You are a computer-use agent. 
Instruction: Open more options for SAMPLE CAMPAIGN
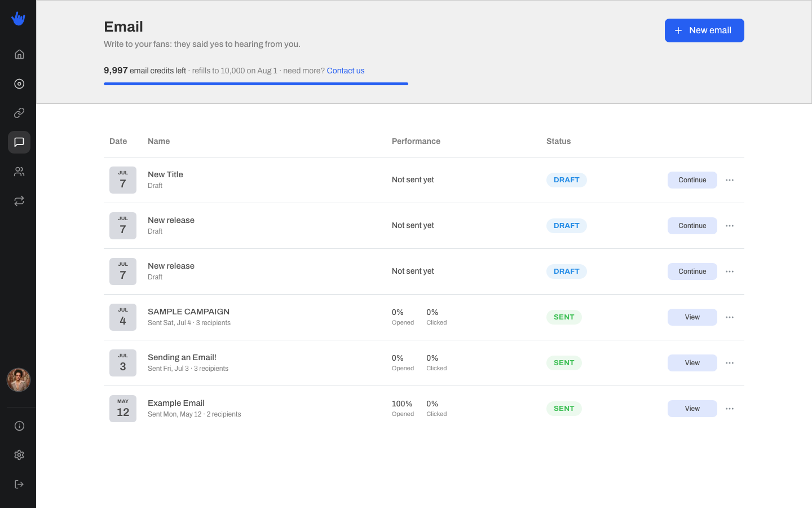(x=730, y=317)
